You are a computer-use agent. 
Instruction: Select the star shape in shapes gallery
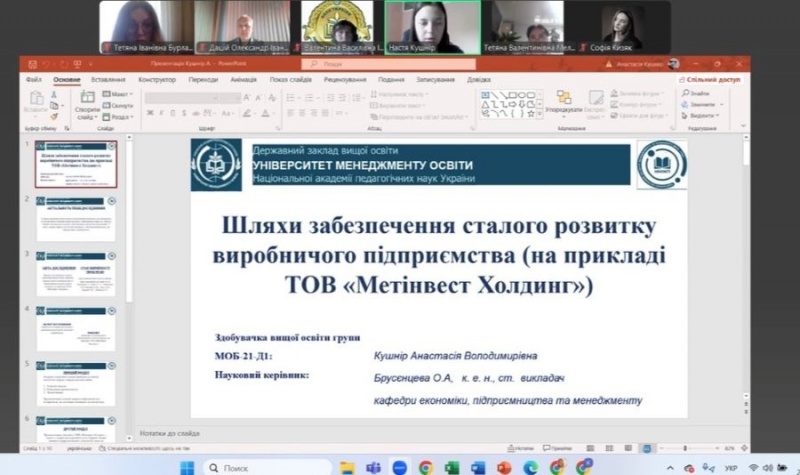[531, 113]
